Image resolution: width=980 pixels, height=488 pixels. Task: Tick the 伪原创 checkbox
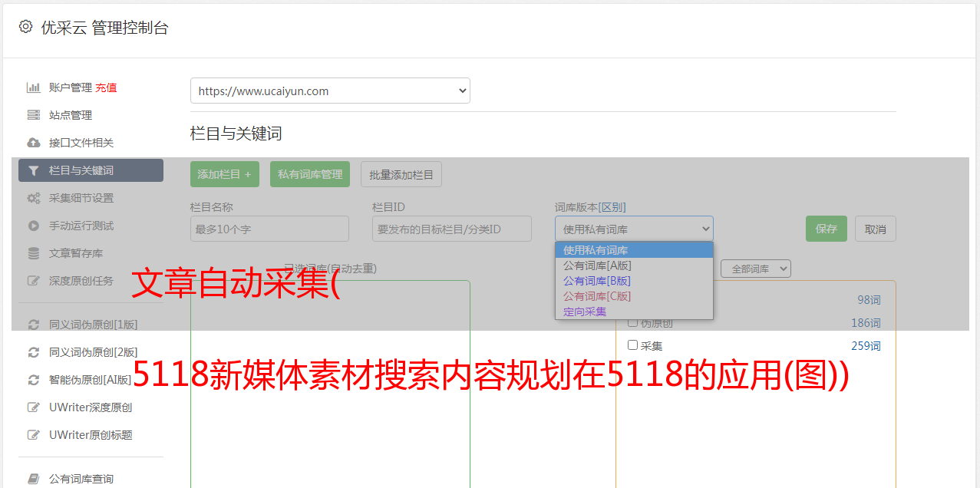click(633, 323)
